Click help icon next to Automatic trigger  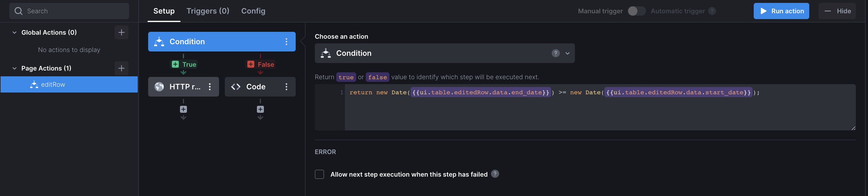coord(712,11)
